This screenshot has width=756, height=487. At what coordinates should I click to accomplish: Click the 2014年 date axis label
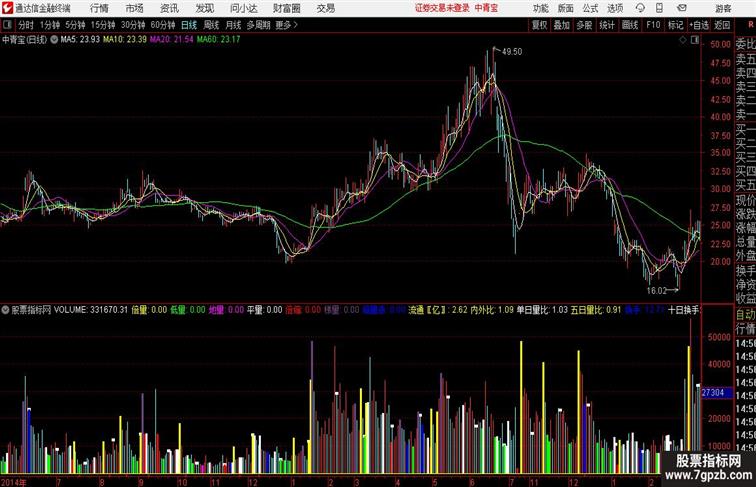click(14, 482)
